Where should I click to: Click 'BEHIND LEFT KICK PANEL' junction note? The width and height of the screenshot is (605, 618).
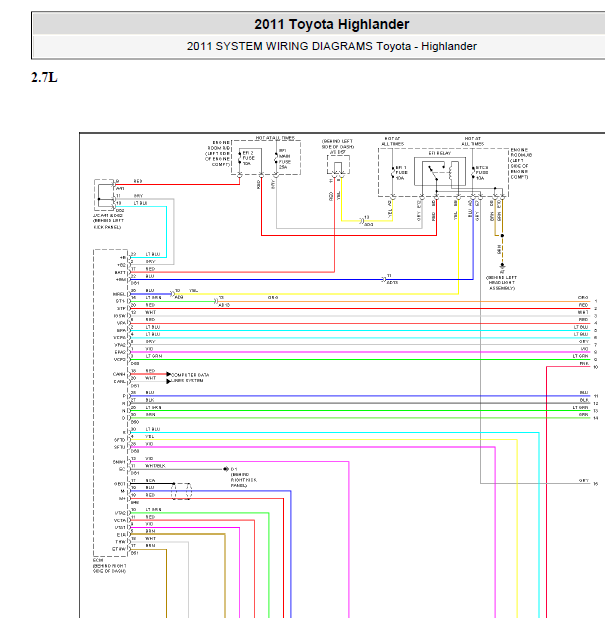(108, 224)
